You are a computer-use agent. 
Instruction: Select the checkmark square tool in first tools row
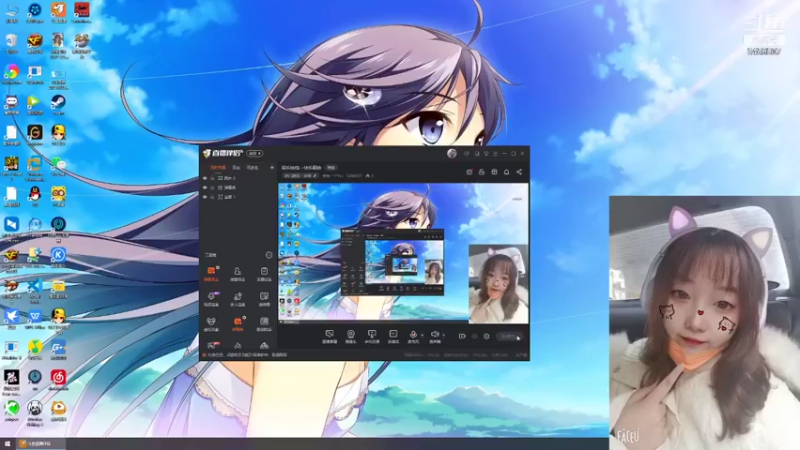(264, 274)
